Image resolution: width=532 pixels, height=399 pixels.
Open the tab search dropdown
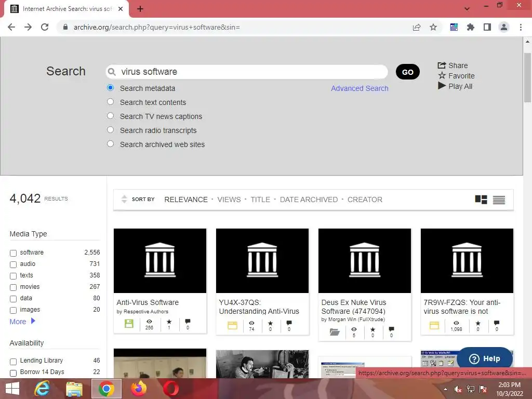pos(467,9)
